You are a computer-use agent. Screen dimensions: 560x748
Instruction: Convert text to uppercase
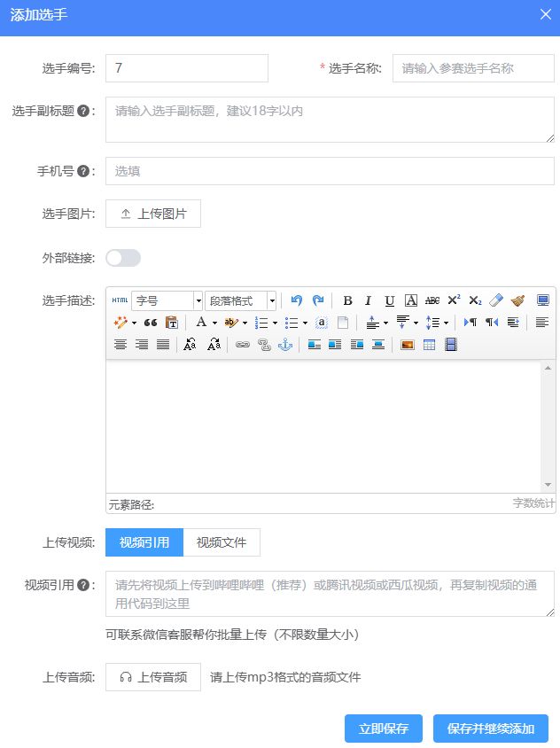tap(190, 345)
